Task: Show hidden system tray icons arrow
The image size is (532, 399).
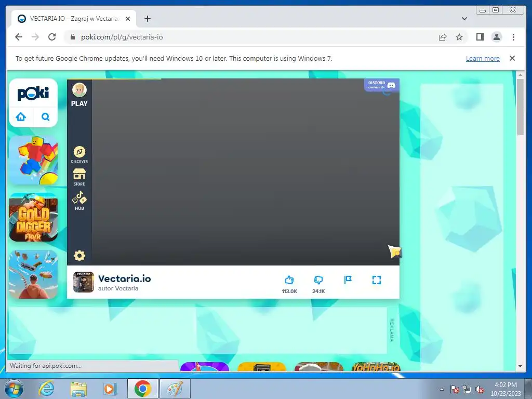Action: tap(442, 389)
